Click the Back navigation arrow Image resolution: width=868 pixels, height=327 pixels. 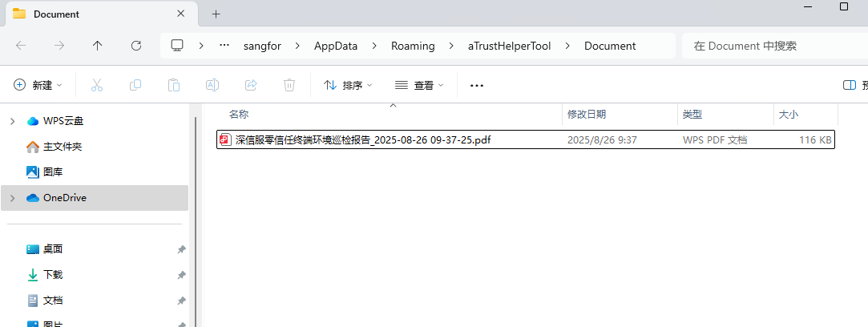click(x=21, y=46)
